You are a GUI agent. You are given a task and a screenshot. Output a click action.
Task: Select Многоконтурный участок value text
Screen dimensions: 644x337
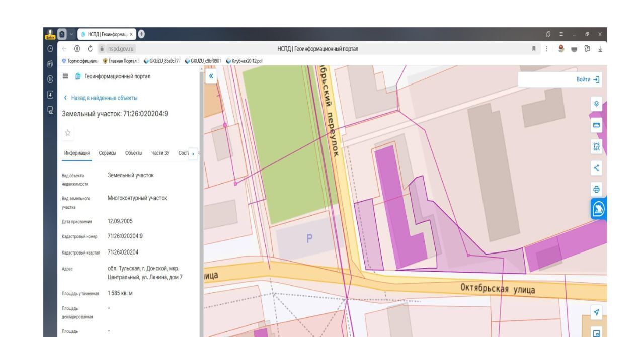click(x=137, y=198)
